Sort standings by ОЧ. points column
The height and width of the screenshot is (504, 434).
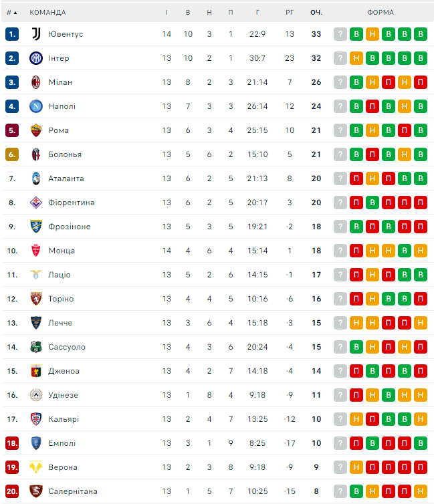click(316, 12)
